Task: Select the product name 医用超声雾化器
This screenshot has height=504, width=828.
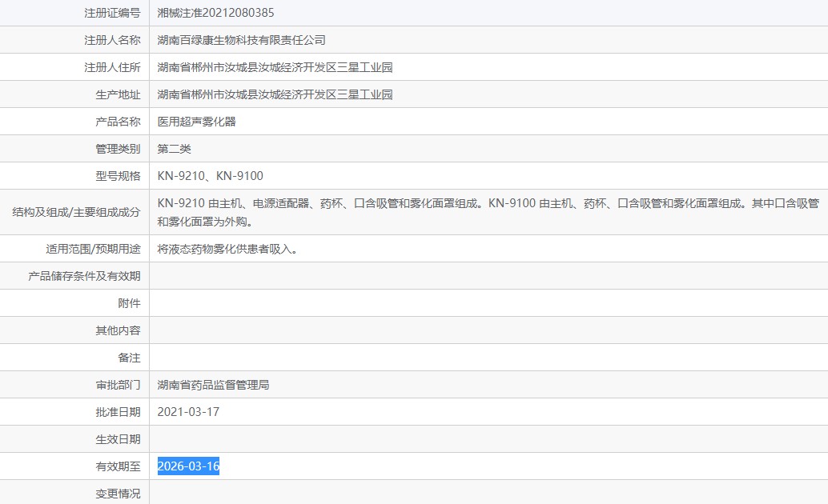Action: pyautogui.click(x=196, y=122)
